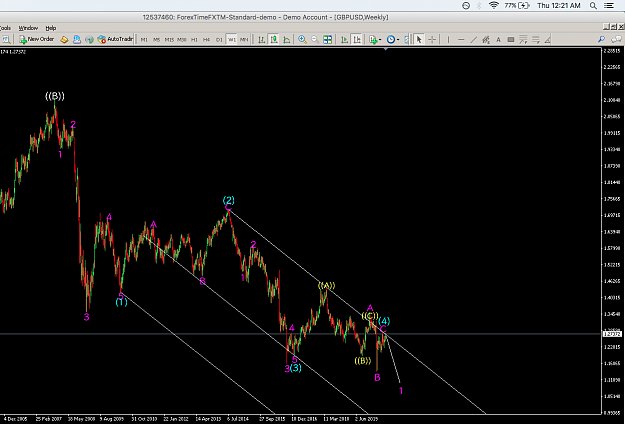
Task: Select the trendline tool
Action: point(474,39)
